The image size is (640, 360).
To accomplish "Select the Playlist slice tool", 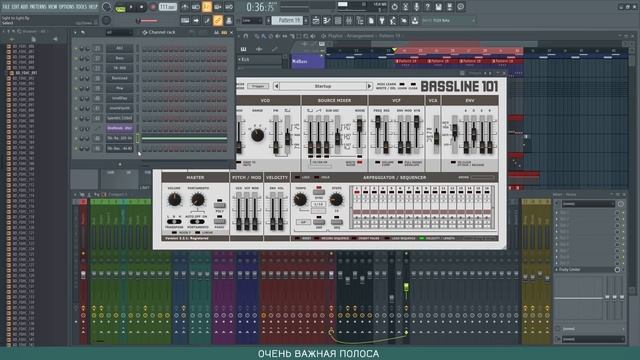I will click(x=292, y=36).
